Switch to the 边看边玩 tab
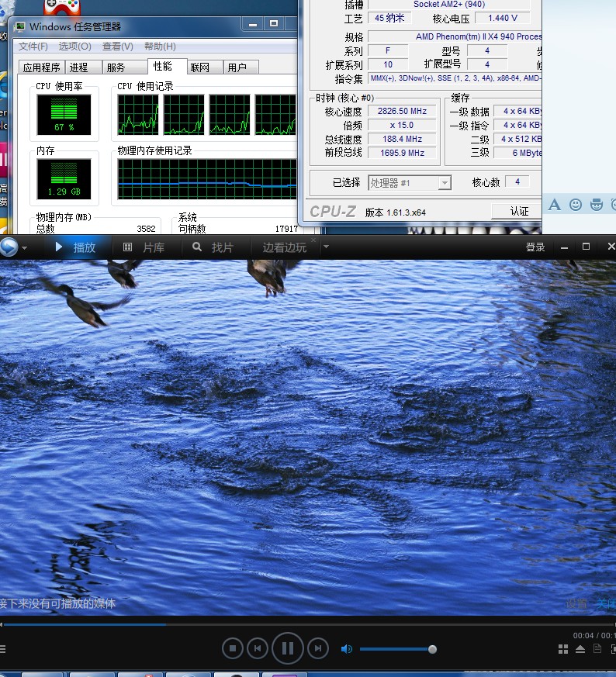 tap(284, 247)
